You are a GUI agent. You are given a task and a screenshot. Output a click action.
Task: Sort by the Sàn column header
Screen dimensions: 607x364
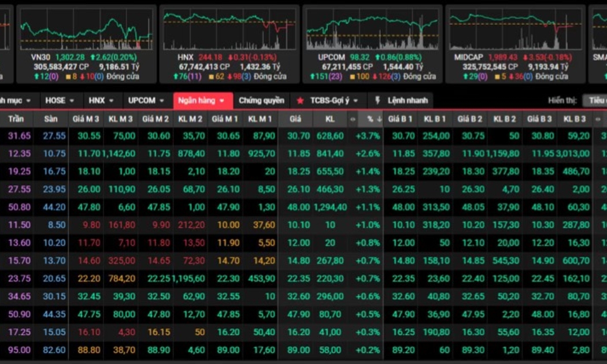50,119
